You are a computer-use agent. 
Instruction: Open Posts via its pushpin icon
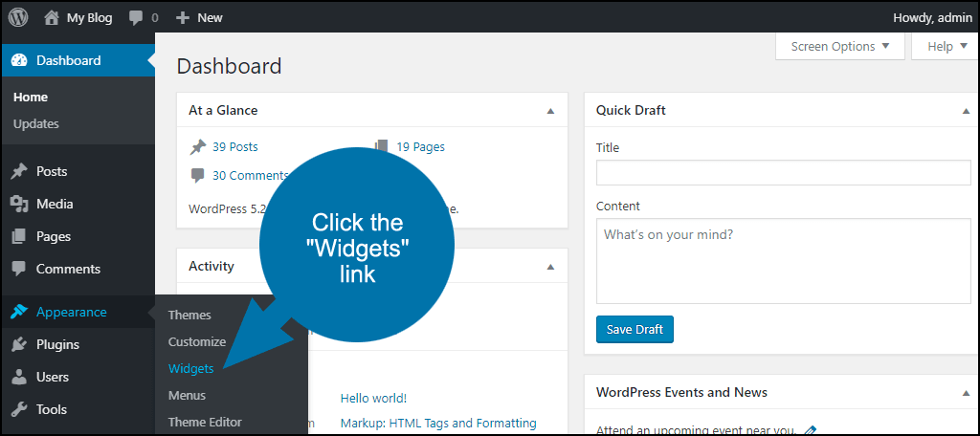pos(18,172)
